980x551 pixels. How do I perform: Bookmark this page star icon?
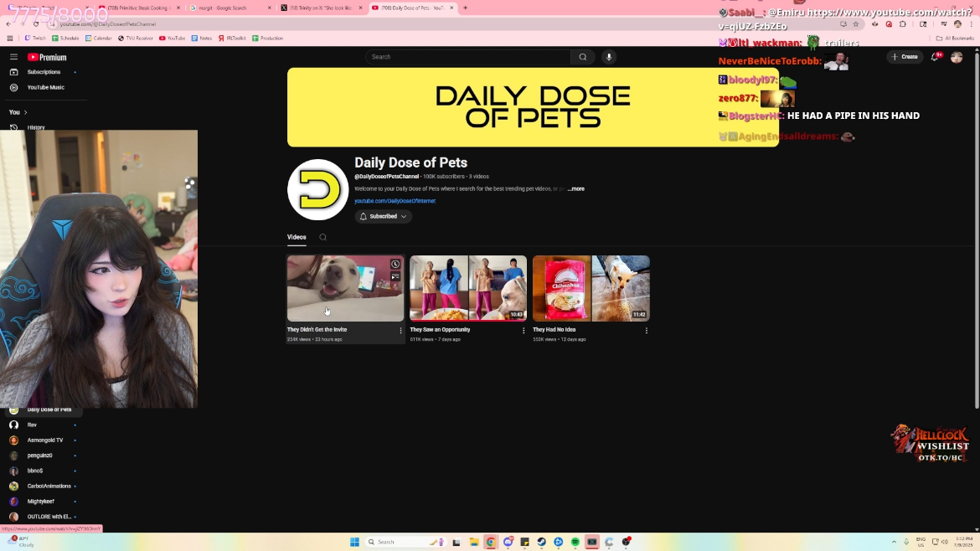(856, 24)
